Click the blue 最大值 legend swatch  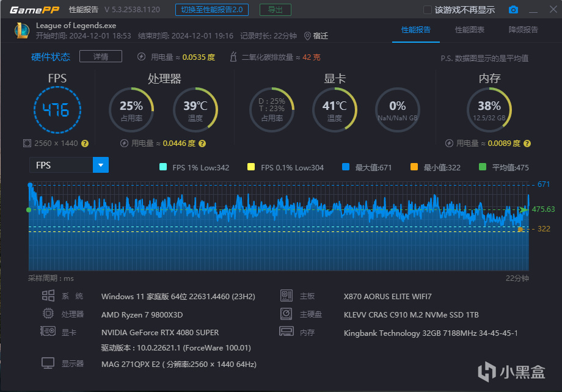tap(346, 167)
